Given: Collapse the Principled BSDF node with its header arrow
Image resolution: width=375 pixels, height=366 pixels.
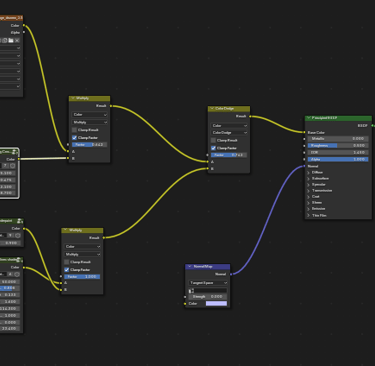Looking at the screenshot, I should [309, 118].
